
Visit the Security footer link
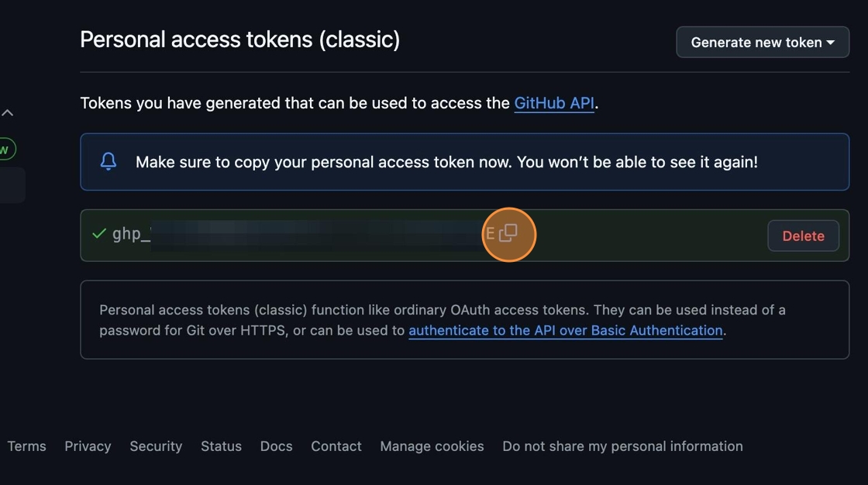point(156,446)
